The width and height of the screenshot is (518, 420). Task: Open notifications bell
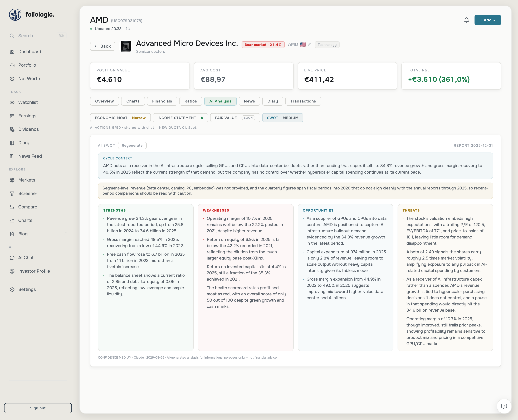coord(466,20)
